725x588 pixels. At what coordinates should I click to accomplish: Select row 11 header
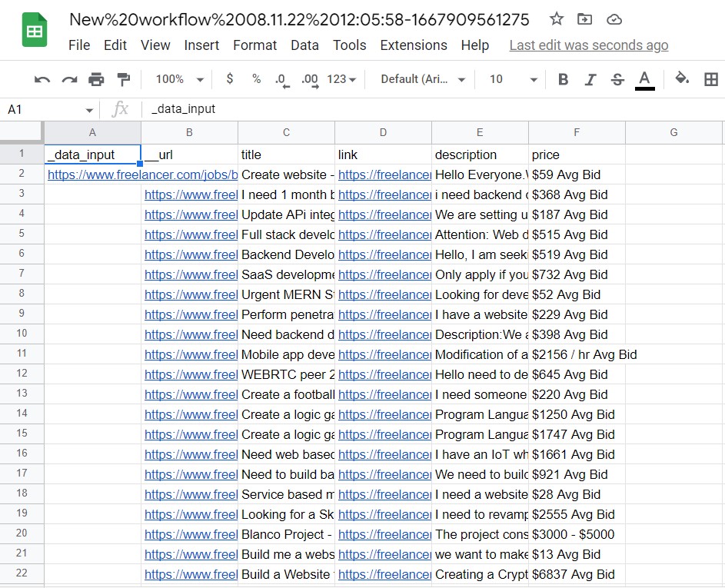click(22, 354)
